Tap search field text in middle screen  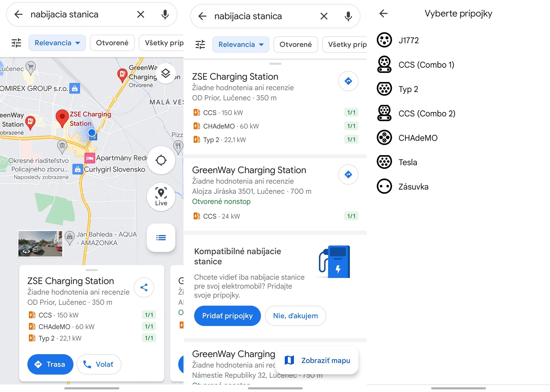248,16
